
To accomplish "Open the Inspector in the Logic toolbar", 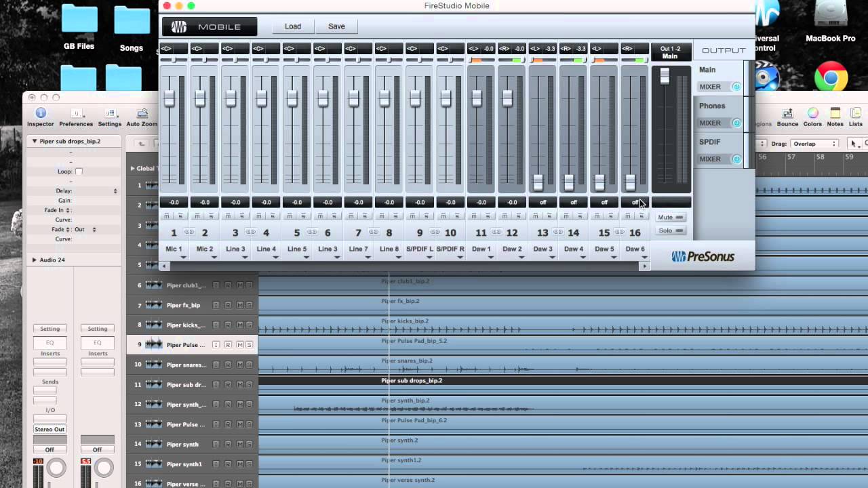I will [x=40, y=117].
